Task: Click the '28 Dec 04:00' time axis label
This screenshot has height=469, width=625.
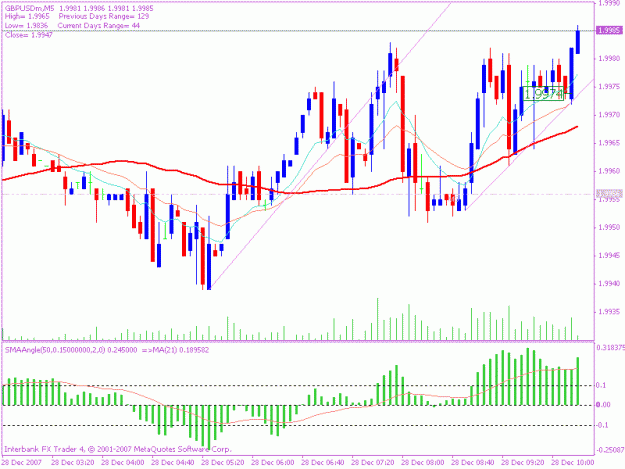Action: [x=122, y=463]
